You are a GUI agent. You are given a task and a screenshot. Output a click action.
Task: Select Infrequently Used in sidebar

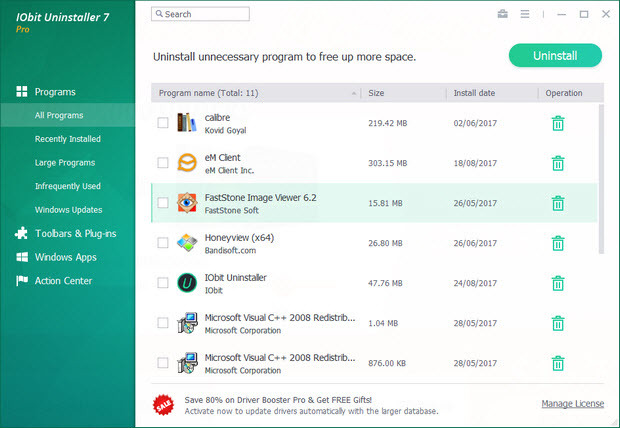point(68,186)
